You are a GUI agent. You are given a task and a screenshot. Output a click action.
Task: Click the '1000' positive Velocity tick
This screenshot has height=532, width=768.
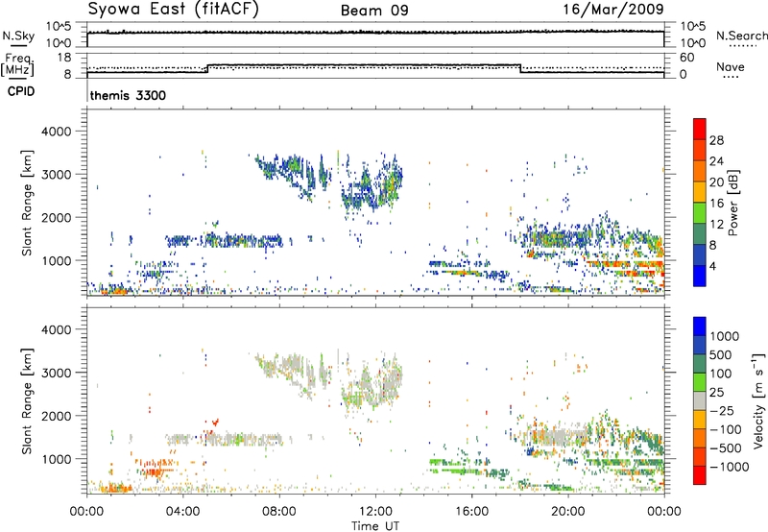click(x=724, y=336)
